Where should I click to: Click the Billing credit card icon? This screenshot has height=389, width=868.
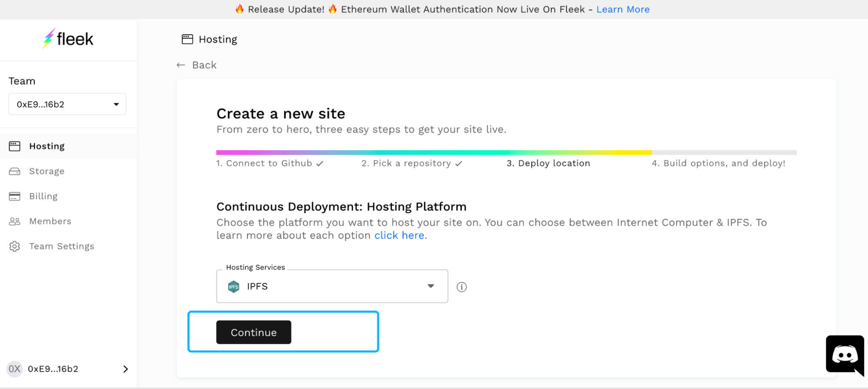click(15, 196)
